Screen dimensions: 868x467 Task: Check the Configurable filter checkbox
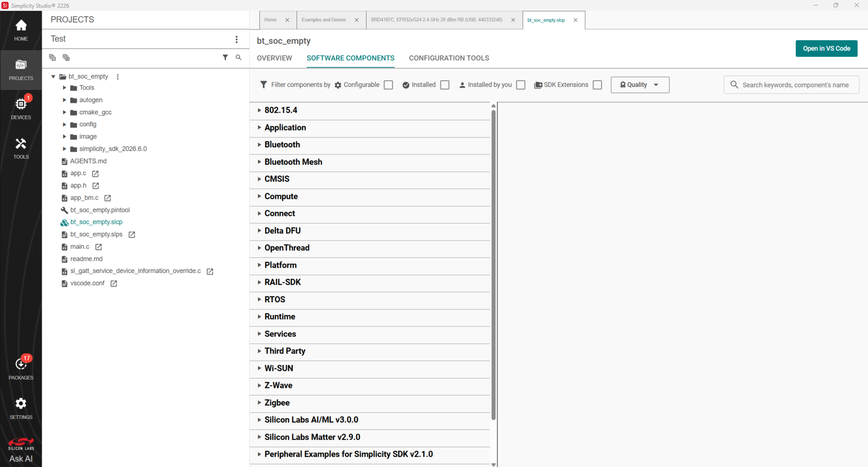point(388,85)
